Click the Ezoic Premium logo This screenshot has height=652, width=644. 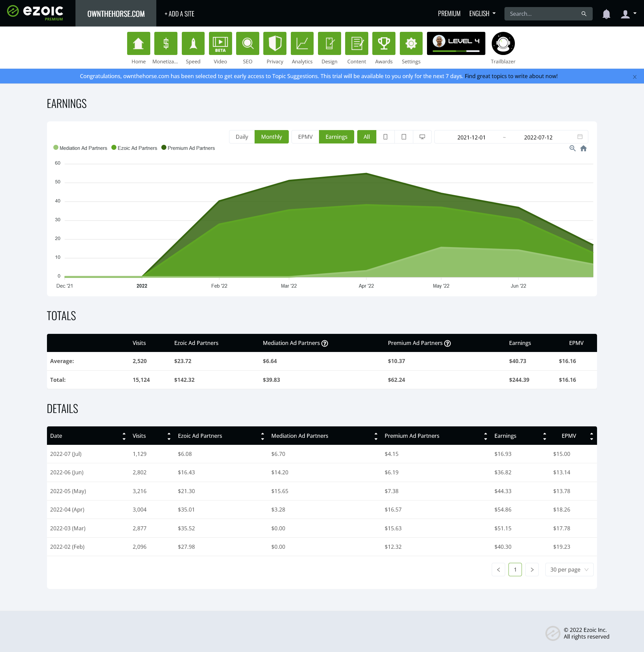coord(36,13)
